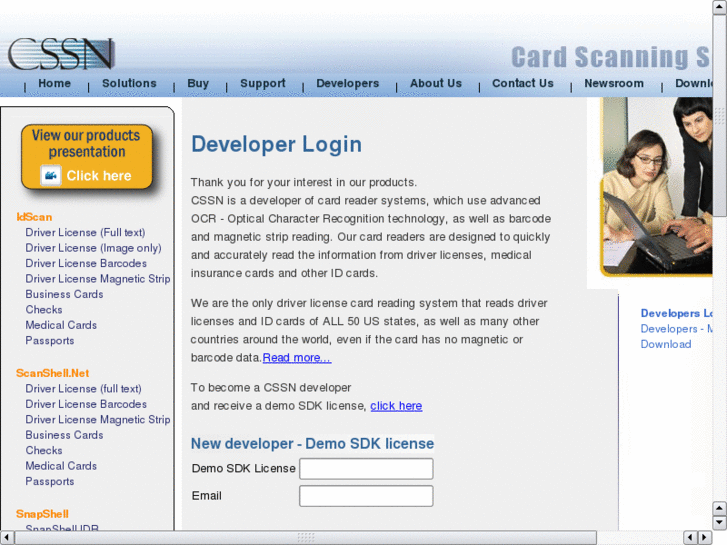Viewport: 727px width, 545px height.
Task: Click the horizontal scrollbar left arrow at far left
Action: (6, 538)
